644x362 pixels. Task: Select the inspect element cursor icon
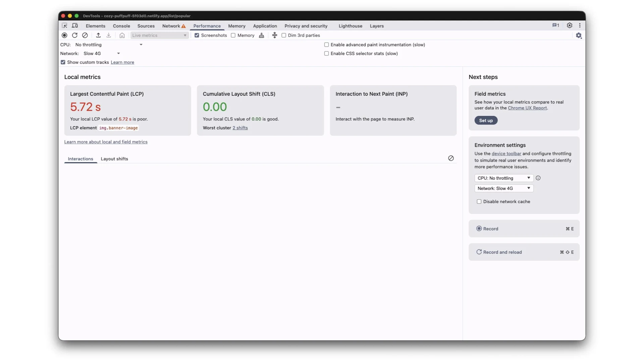click(64, 25)
